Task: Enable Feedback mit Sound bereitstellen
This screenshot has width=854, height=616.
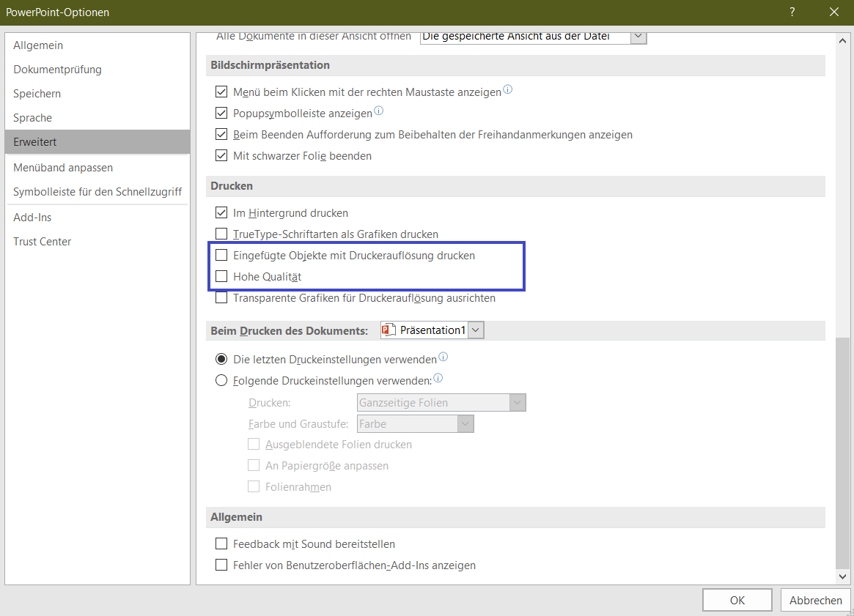Action: pos(221,544)
